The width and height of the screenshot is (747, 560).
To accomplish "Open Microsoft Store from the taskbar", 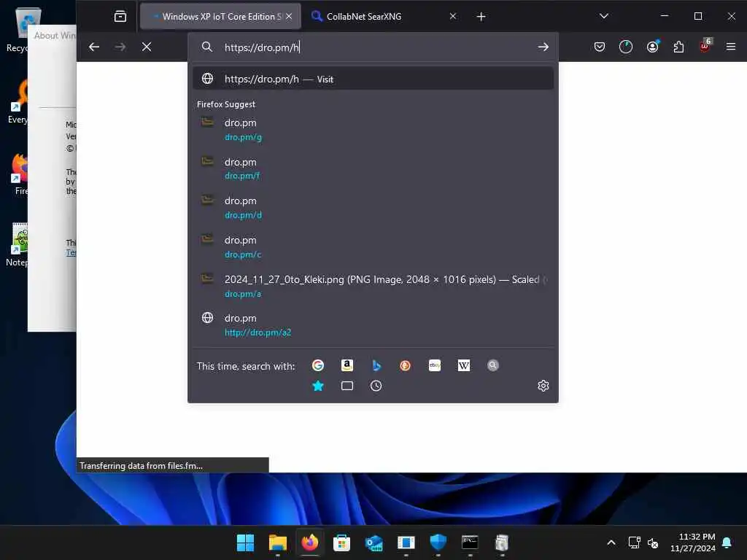I will pyautogui.click(x=341, y=542).
